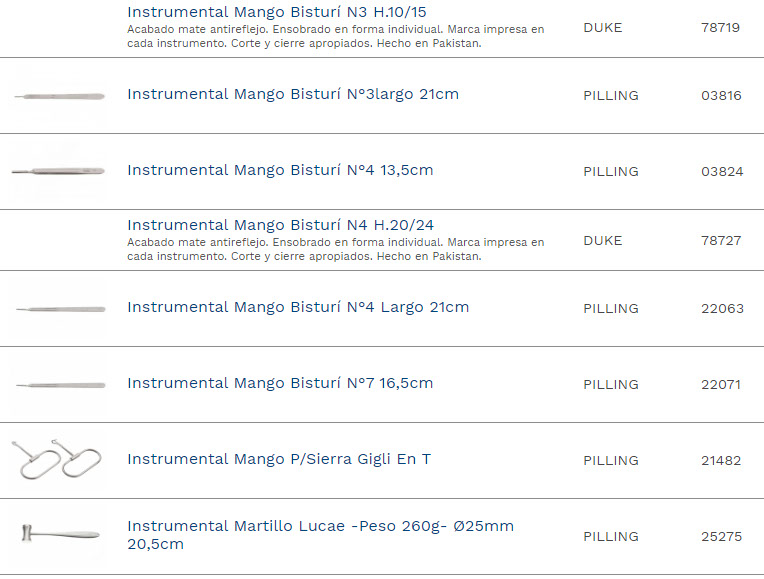Image resolution: width=764 pixels, height=579 pixels.
Task: Click the Mango Bisturí Nº4 13,5cm product image
Action: tap(57, 172)
